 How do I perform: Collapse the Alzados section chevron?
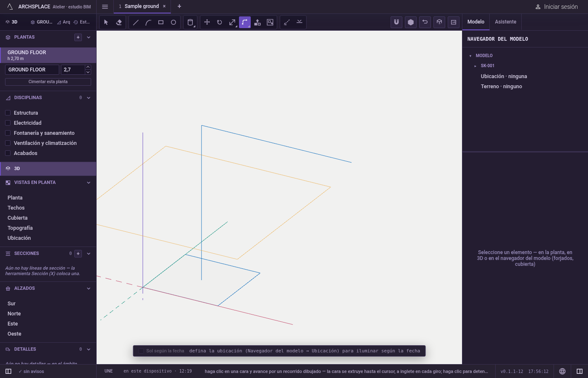point(89,289)
